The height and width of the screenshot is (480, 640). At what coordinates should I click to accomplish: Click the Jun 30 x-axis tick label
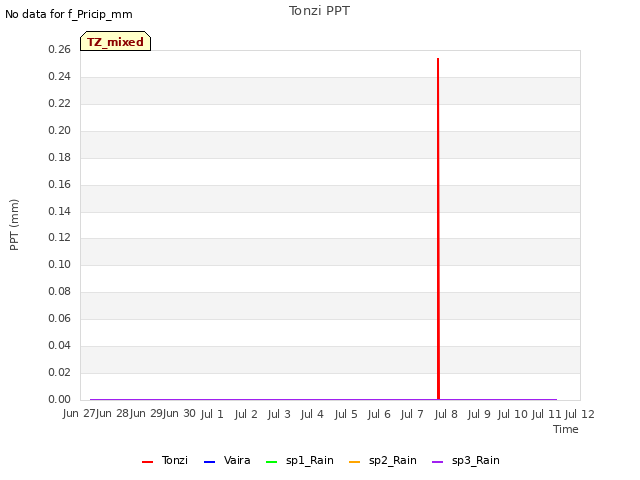pos(179,413)
